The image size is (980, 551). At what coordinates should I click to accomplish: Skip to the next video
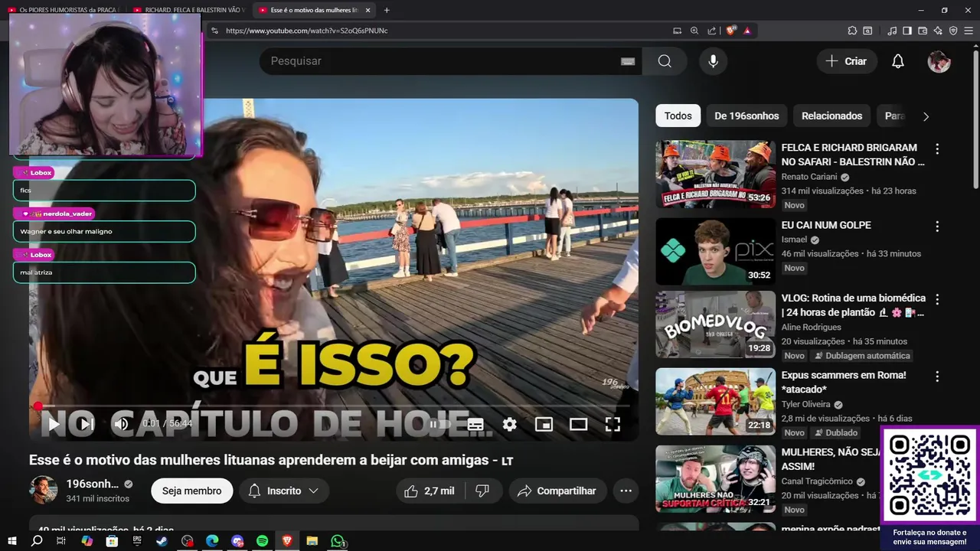tap(86, 424)
